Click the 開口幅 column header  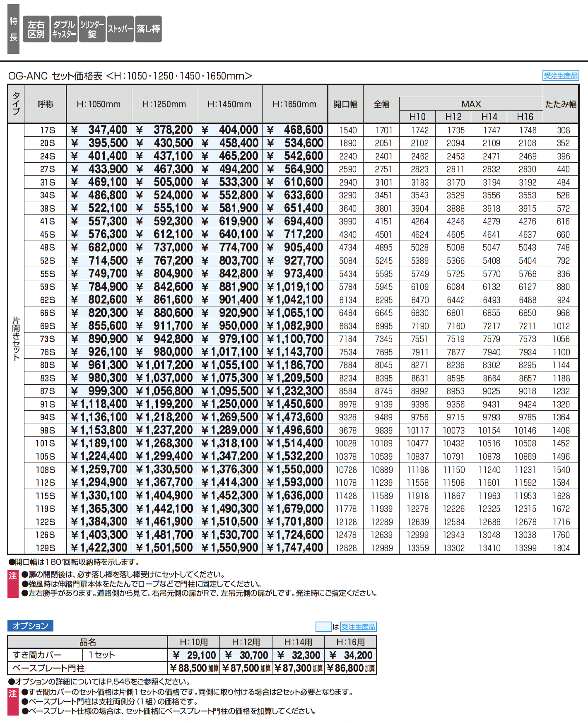(x=345, y=104)
